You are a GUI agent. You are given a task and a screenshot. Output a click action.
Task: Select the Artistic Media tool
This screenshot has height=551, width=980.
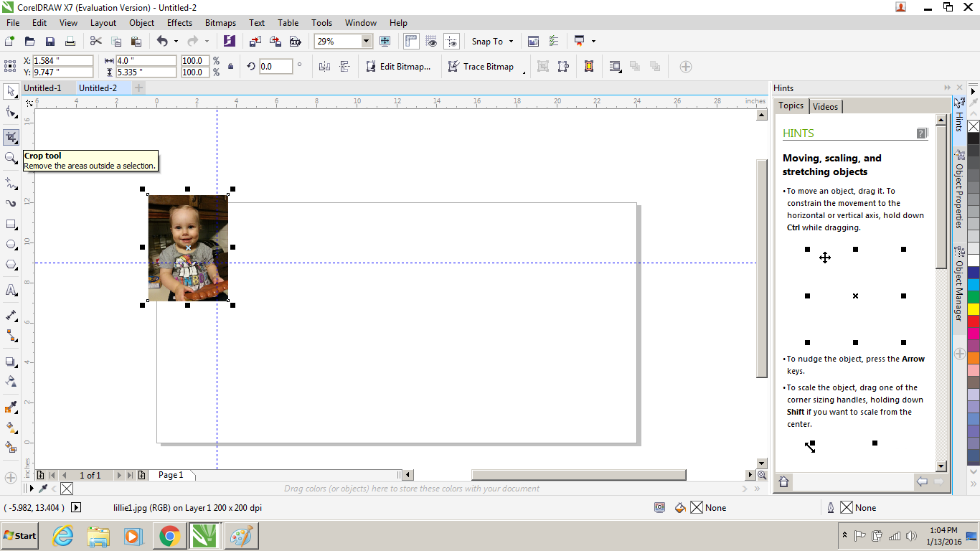pyautogui.click(x=11, y=204)
